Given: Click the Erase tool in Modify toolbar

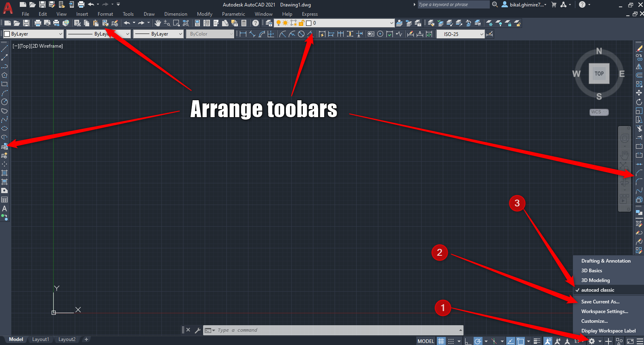Looking at the screenshot, I should pyautogui.click(x=639, y=48).
